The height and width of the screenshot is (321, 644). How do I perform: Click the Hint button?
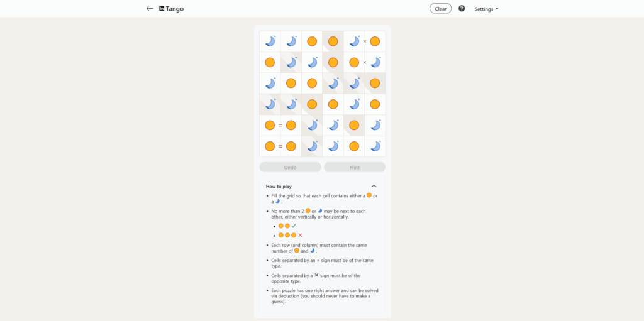pyautogui.click(x=354, y=167)
